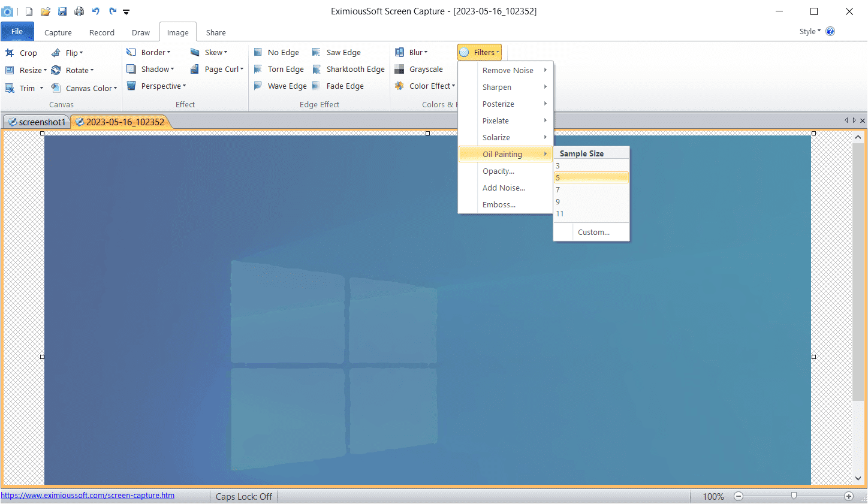Open the Blur dropdown

pos(411,52)
